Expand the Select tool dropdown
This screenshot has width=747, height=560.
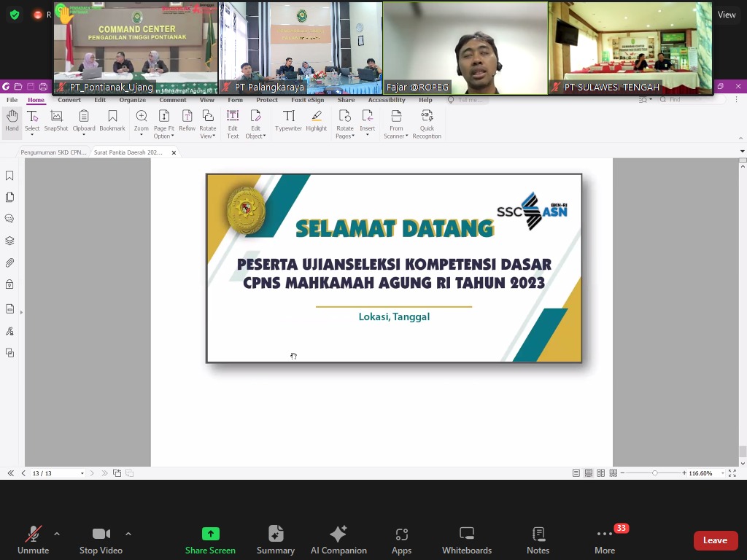(32, 135)
